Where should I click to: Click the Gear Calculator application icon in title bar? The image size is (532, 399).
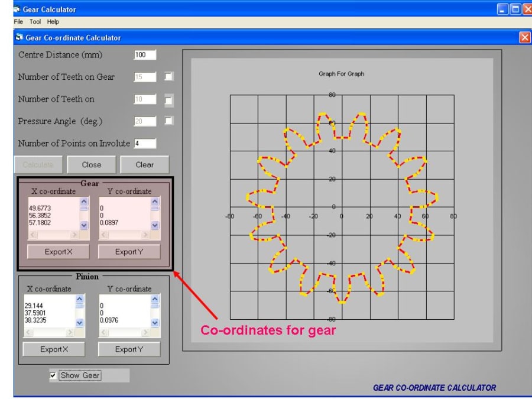coord(18,9)
